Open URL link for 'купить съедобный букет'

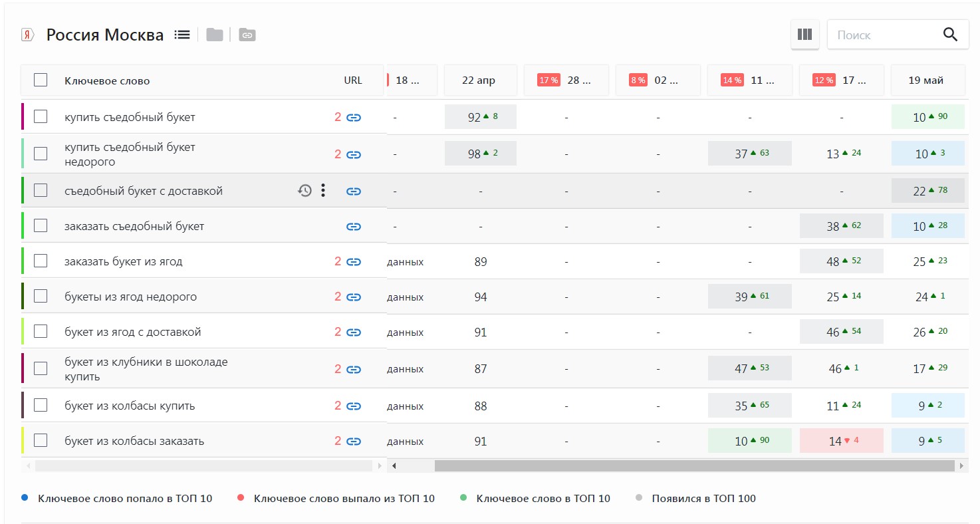coord(354,118)
